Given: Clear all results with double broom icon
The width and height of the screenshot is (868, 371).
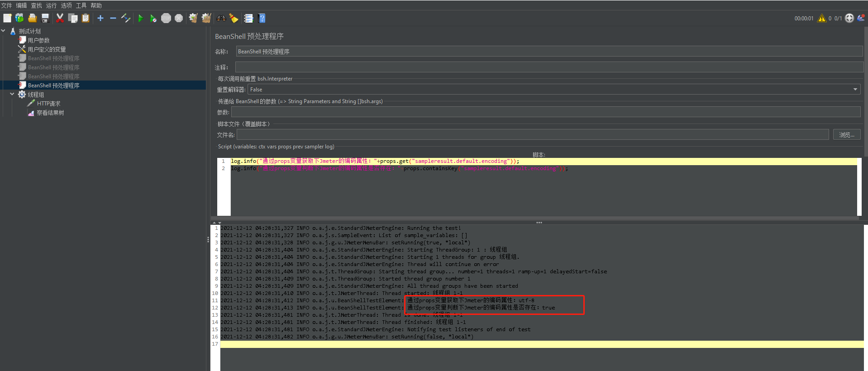Looking at the screenshot, I should [206, 18].
